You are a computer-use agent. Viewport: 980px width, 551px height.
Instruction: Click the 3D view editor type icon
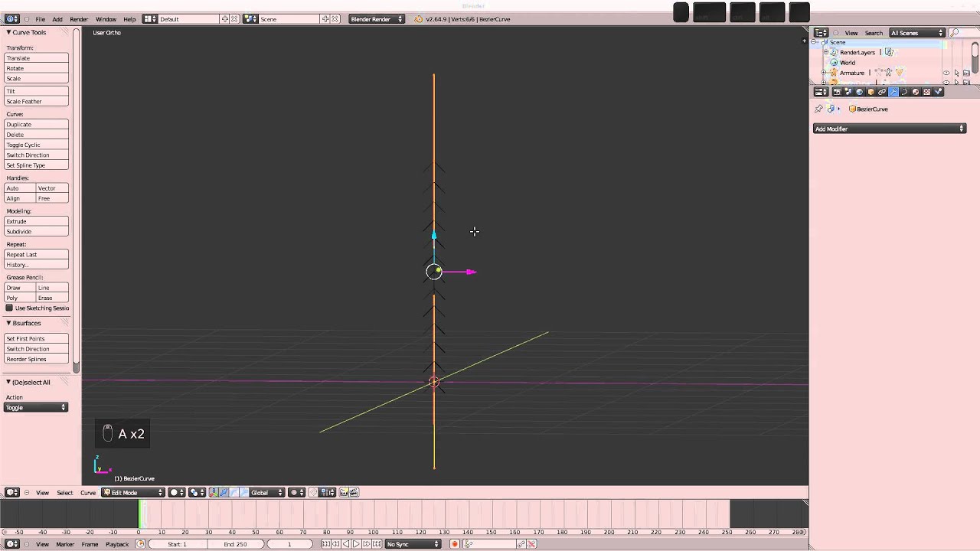tap(12, 492)
